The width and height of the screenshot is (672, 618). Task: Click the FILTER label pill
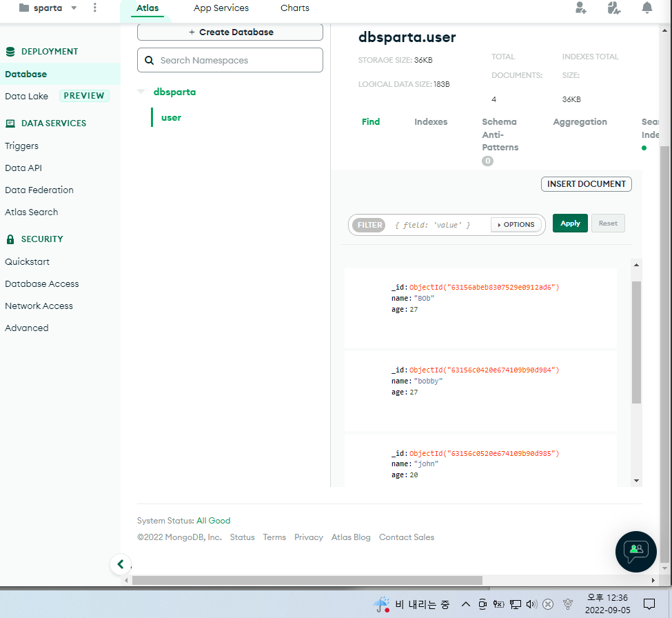(369, 225)
